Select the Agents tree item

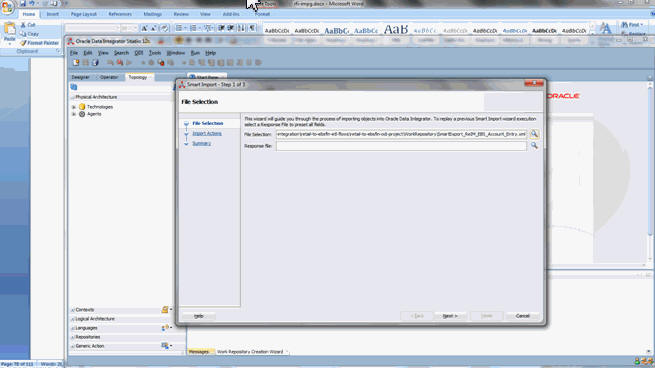[x=94, y=114]
